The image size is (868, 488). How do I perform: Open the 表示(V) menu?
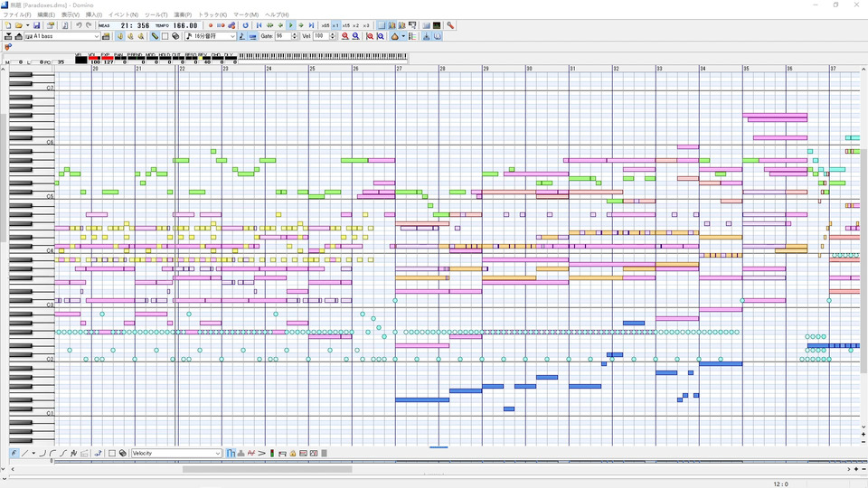coord(71,15)
